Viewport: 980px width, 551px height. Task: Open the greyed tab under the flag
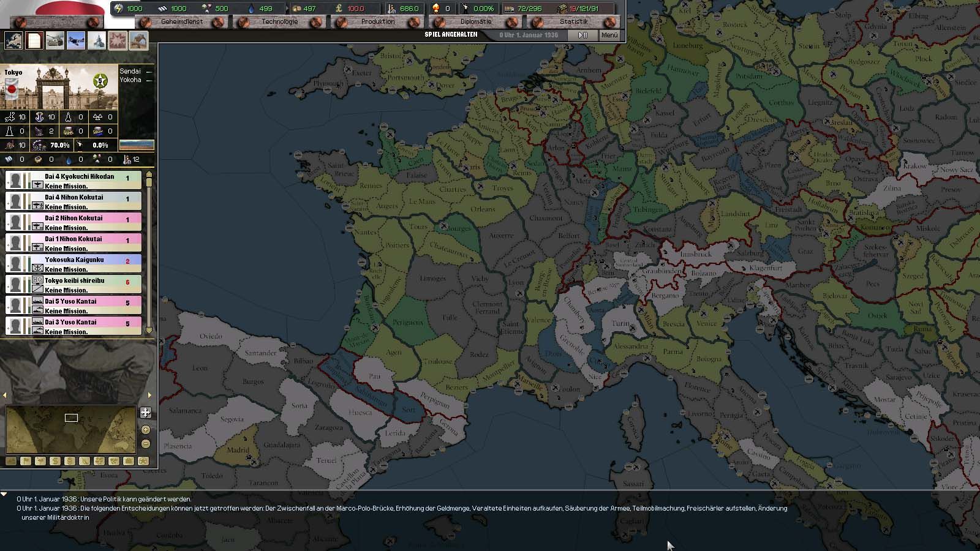tap(57, 22)
